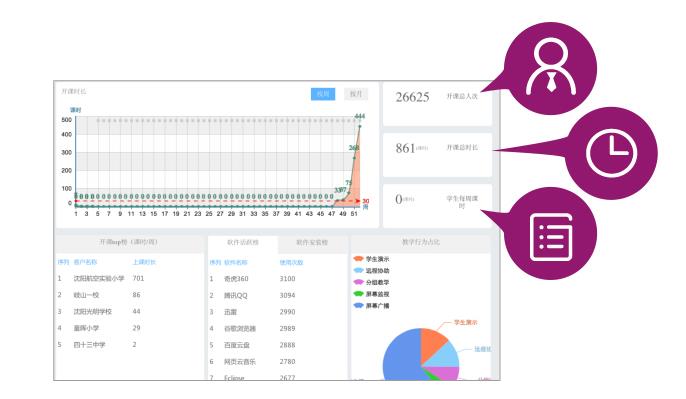Toggle the 远程协助 light blue legend marker

(359, 271)
